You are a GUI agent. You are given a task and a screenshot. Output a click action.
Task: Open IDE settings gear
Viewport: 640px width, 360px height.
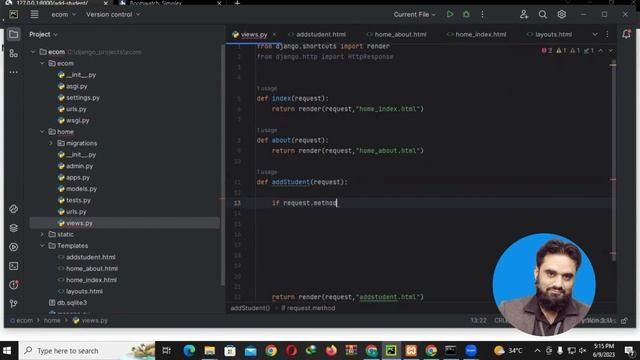(x=562, y=14)
